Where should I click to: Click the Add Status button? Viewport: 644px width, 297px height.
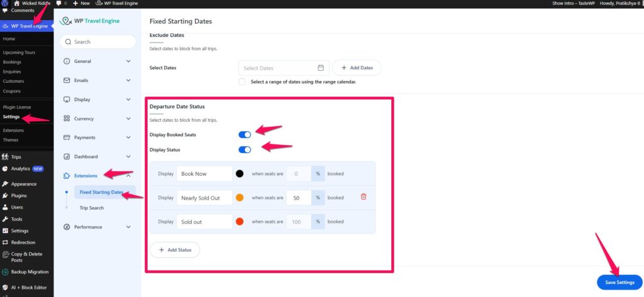175,250
